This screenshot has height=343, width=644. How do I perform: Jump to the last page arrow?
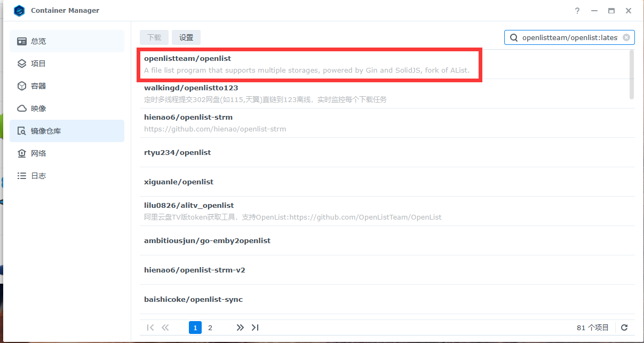(x=255, y=328)
